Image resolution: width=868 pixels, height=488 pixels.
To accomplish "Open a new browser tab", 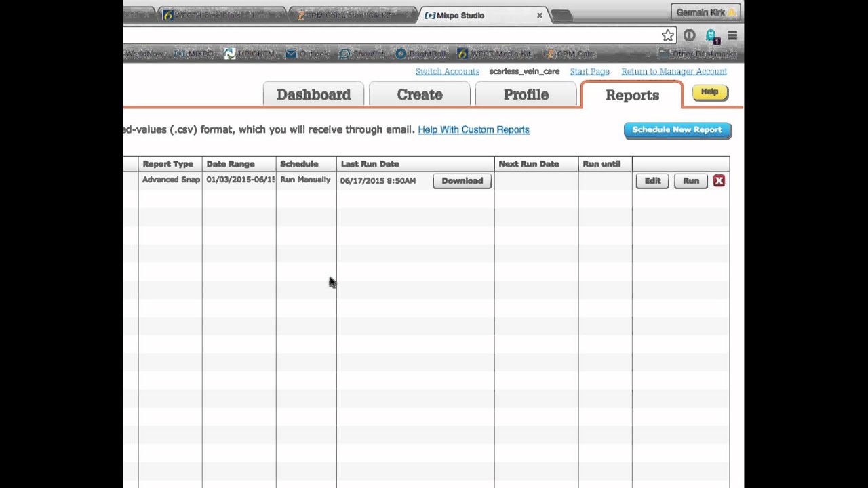I will tap(561, 16).
